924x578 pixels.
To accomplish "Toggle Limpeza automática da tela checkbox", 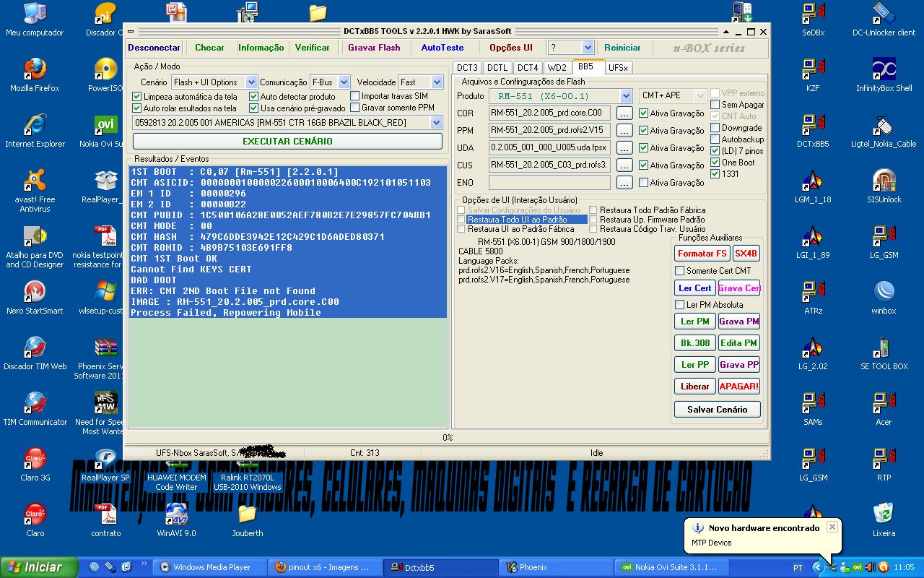I will (x=137, y=96).
